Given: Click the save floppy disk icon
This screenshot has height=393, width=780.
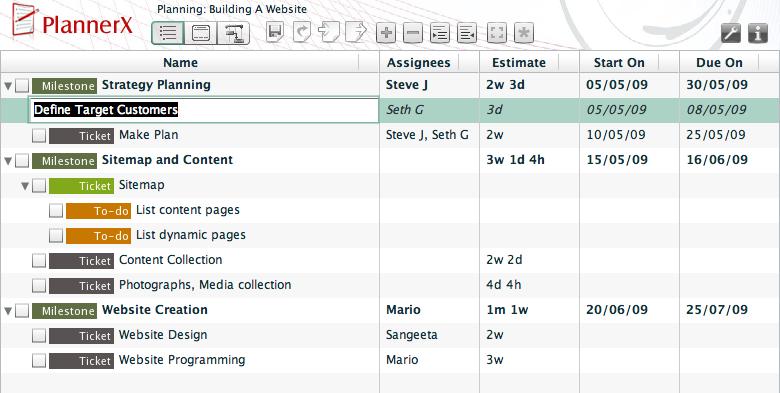Looking at the screenshot, I should tap(275, 33).
